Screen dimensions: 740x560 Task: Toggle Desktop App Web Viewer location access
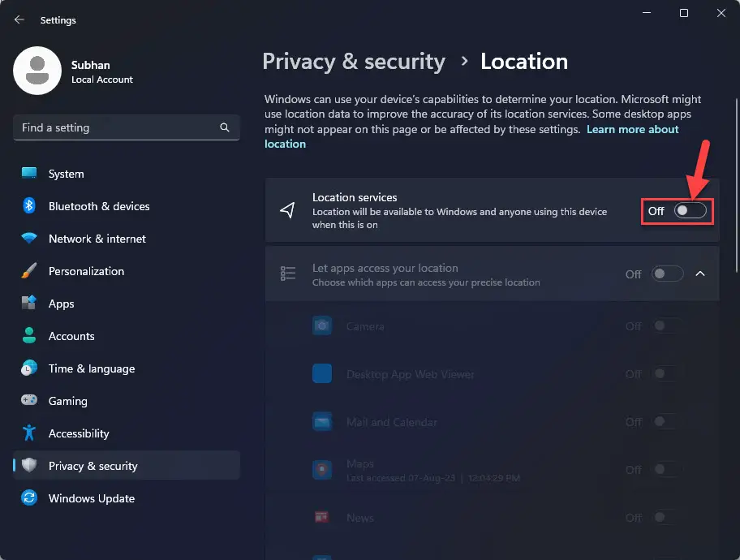(667, 374)
